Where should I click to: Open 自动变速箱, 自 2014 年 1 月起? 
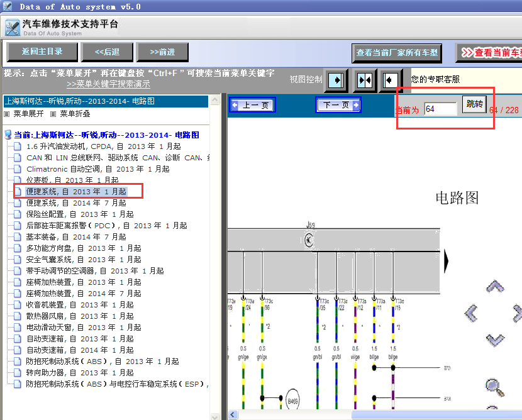coord(80,350)
